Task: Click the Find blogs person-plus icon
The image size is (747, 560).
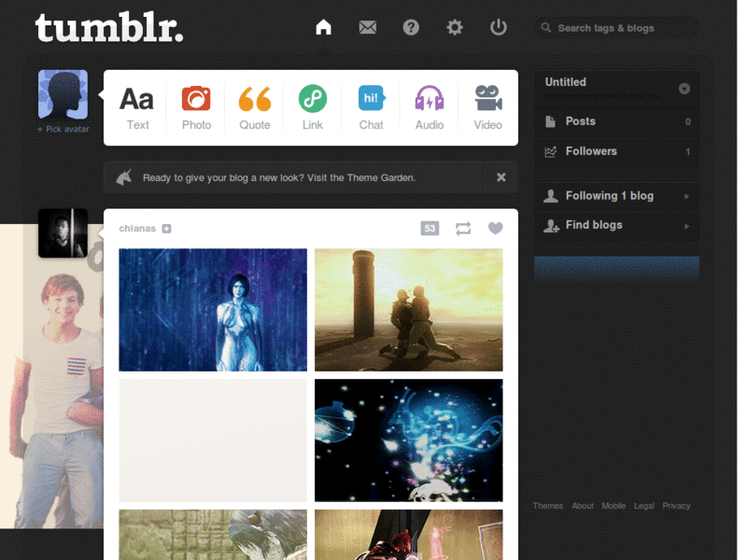Action: 551,226
